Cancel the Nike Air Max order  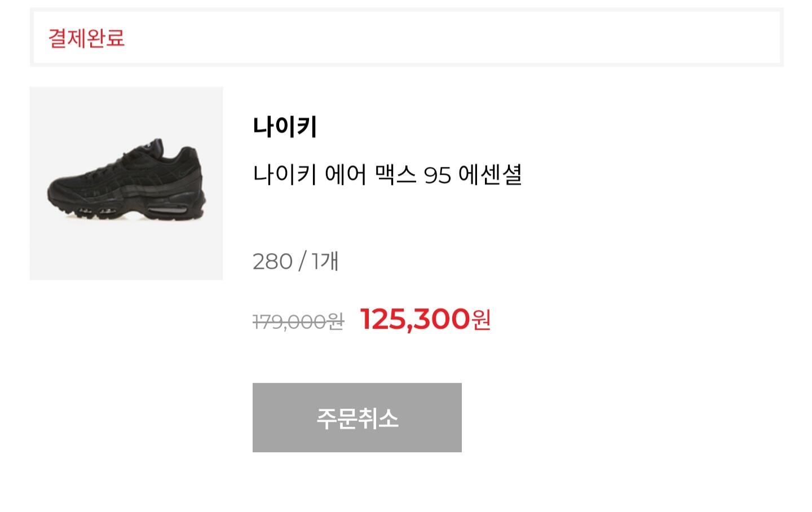357,417
